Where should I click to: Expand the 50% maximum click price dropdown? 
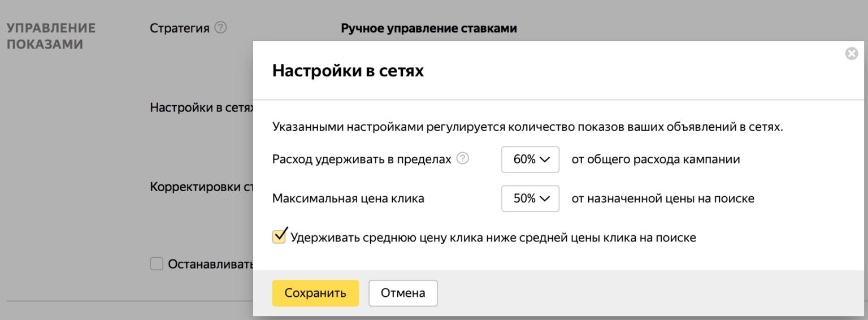(530, 198)
